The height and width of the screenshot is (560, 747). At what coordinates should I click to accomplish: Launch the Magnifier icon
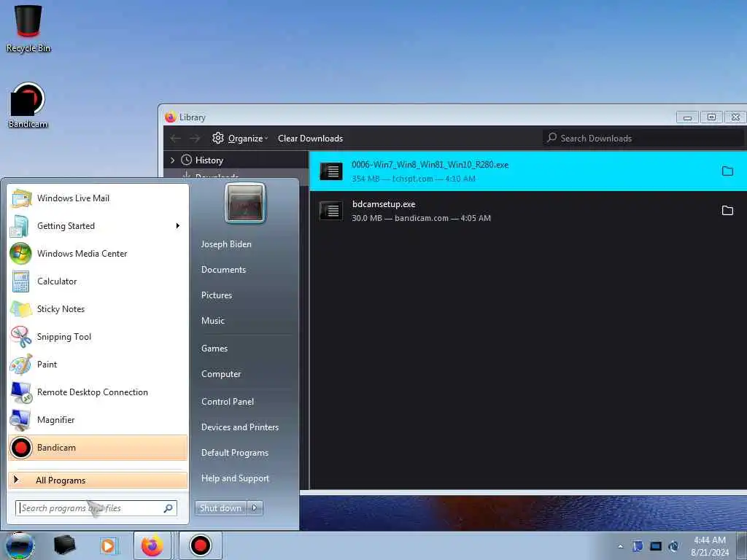pos(20,420)
